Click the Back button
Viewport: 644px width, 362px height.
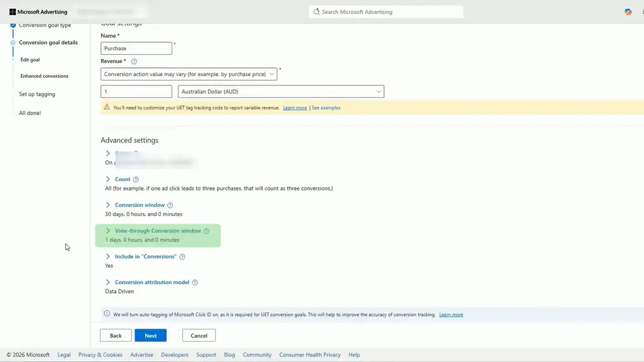pyautogui.click(x=116, y=336)
